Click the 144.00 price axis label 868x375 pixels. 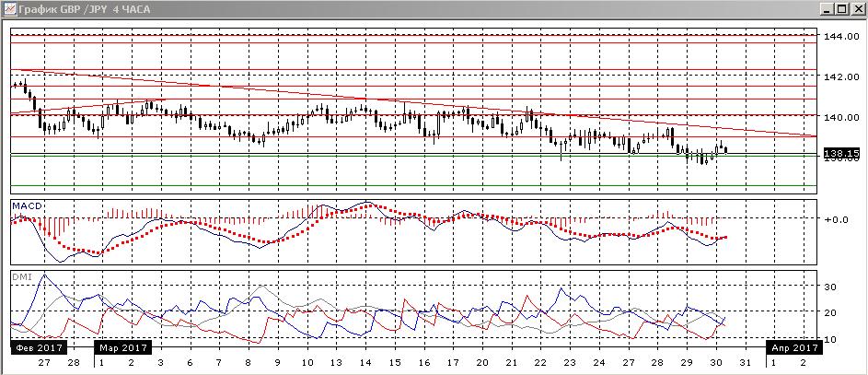pos(842,37)
